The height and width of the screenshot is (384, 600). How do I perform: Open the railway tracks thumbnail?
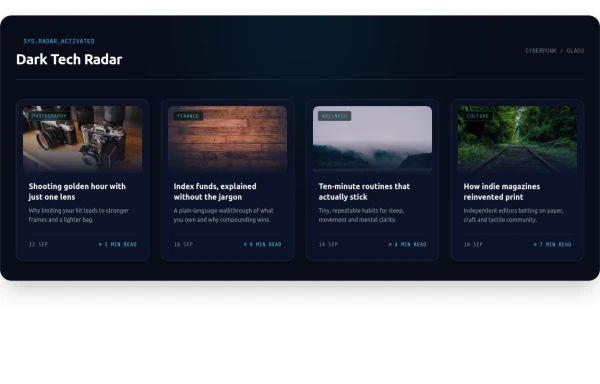(517, 139)
